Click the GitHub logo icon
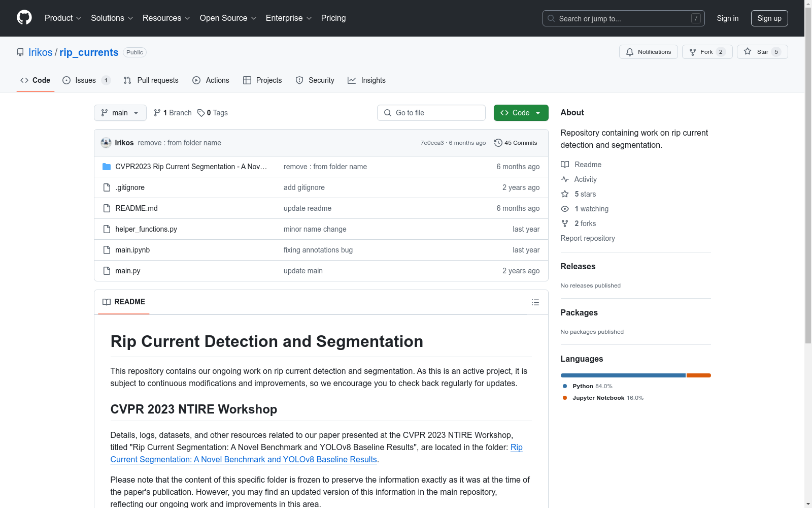The height and width of the screenshot is (508, 812). [x=24, y=18]
